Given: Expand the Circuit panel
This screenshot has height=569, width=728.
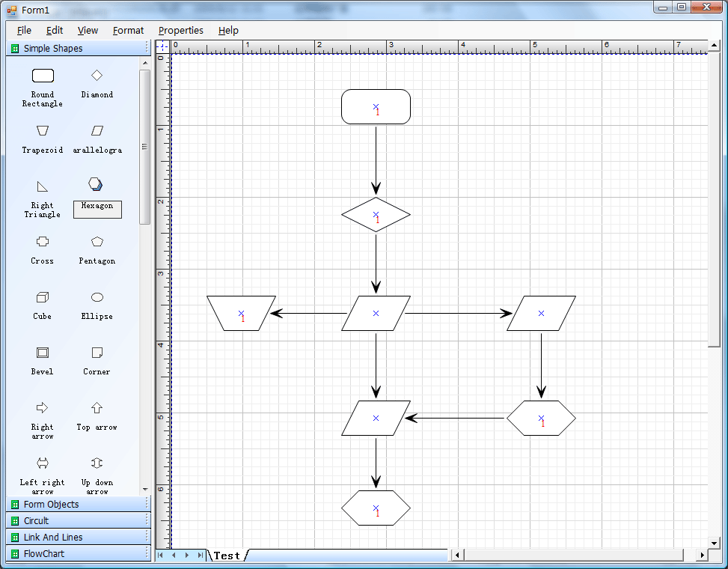Looking at the screenshot, I should [78, 520].
